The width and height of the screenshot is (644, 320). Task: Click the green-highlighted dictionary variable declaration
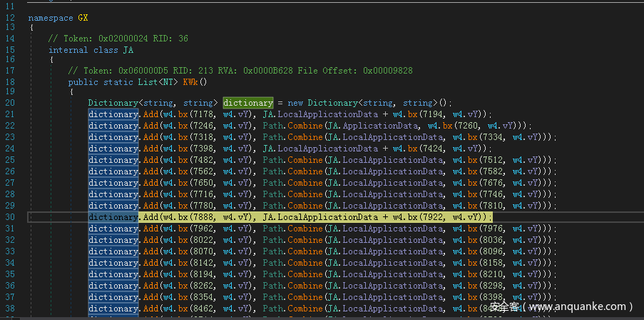[247, 103]
